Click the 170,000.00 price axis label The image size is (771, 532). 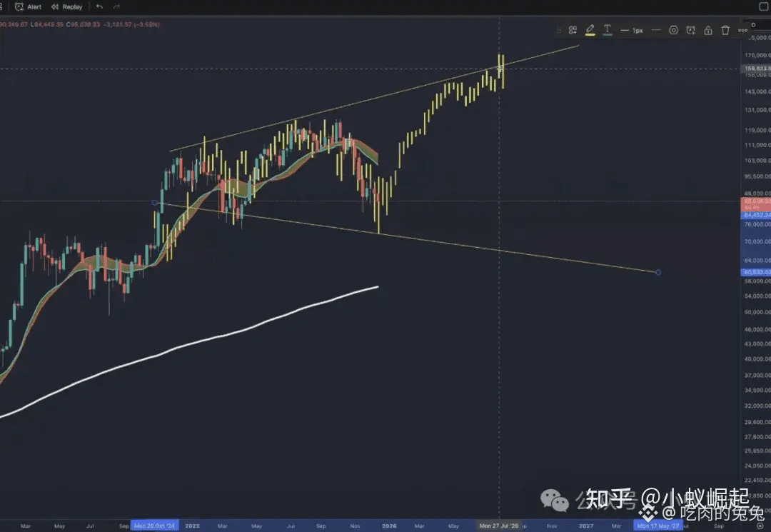click(757, 55)
